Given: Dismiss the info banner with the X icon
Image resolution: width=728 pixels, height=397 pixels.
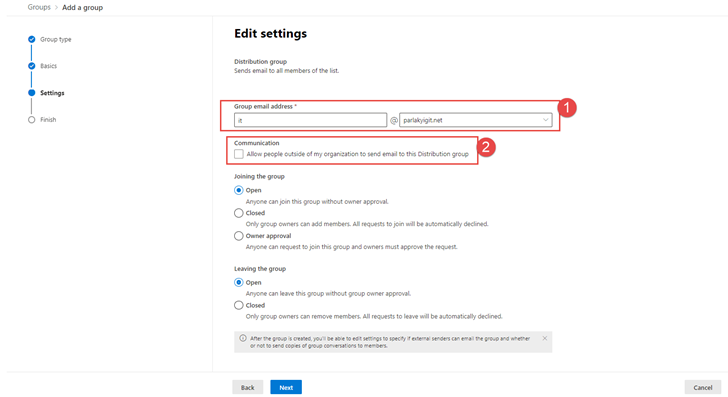Looking at the screenshot, I should point(545,338).
